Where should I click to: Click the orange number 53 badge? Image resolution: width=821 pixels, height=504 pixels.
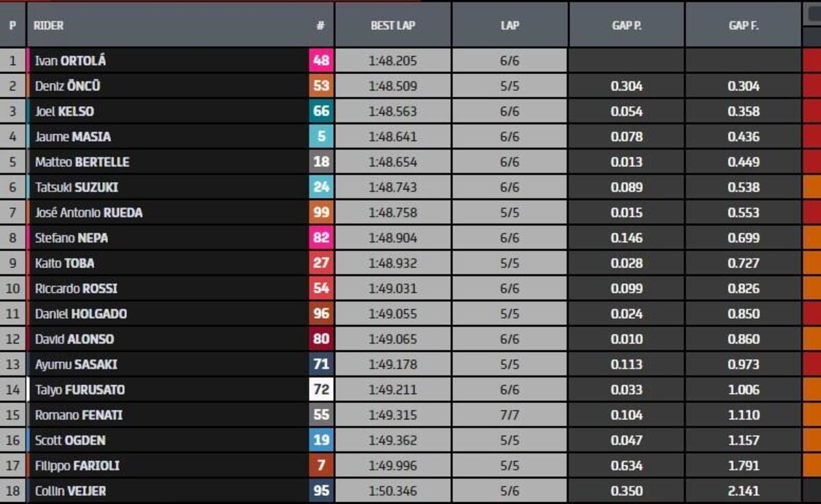click(321, 86)
